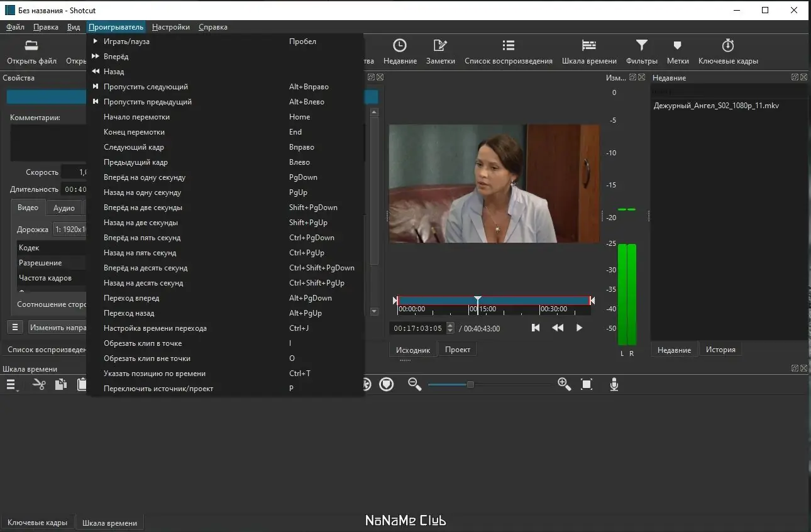The image size is (811, 532).
Task: Click the properties hamburger menu button
Action: [x=16, y=328]
